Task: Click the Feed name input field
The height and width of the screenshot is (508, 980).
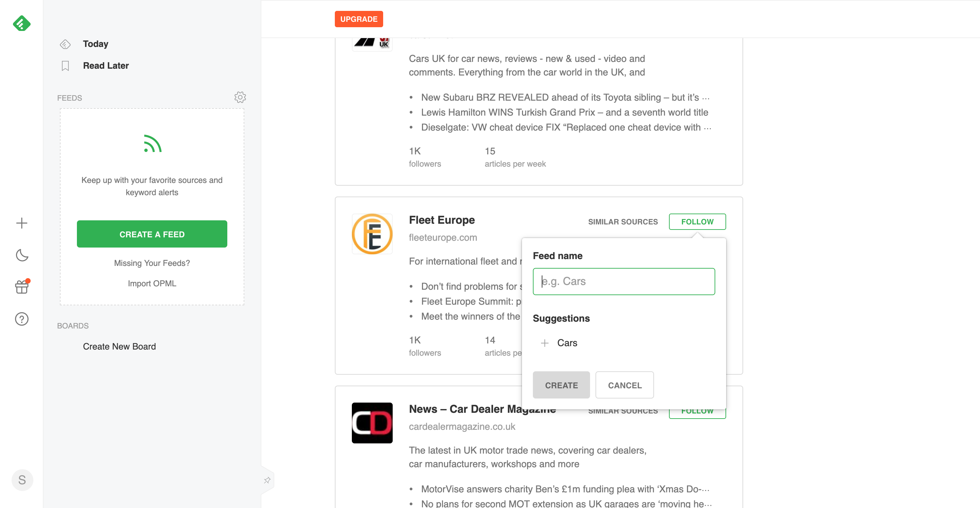Action: (x=623, y=281)
